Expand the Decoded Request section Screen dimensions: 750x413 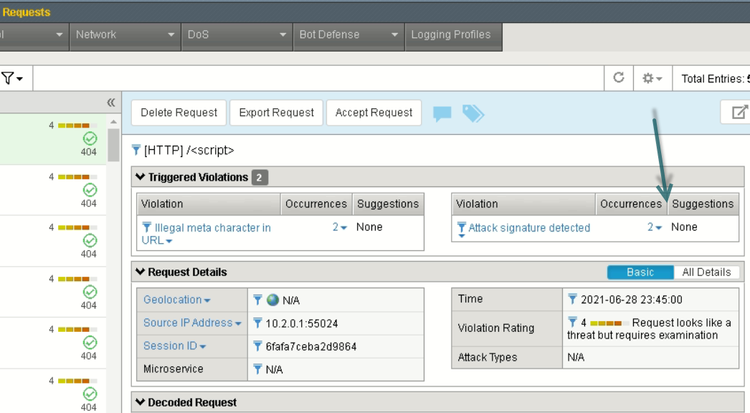coord(140,402)
